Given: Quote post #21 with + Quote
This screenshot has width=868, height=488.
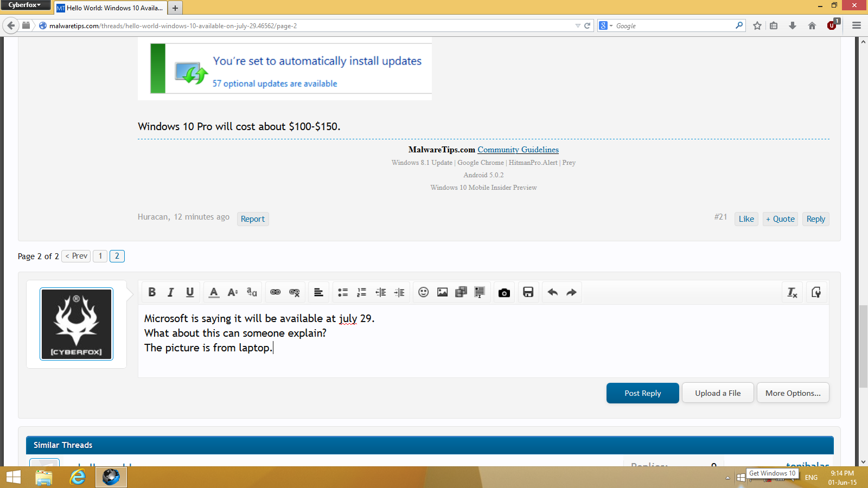Looking at the screenshot, I should (x=780, y=219).
